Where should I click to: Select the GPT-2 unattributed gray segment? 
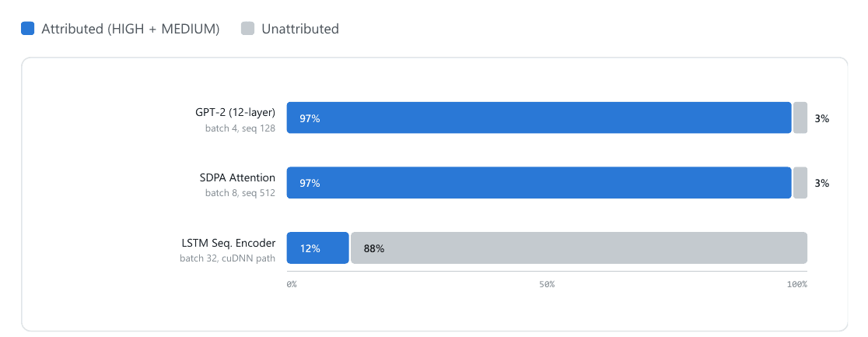coord(800,118)
